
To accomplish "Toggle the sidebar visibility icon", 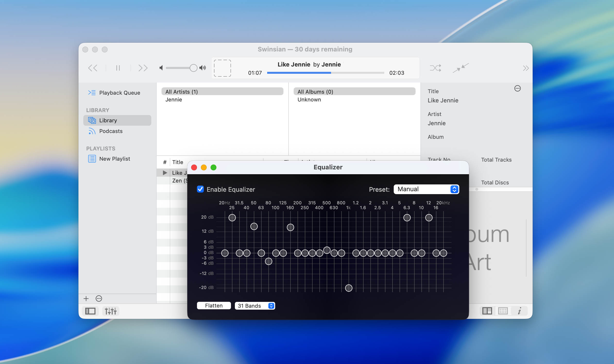I will (90, 311).
